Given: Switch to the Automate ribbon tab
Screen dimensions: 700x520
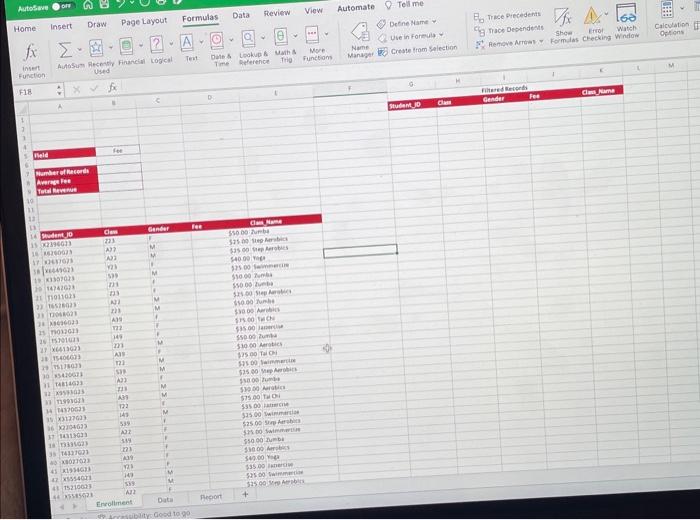Looking at the screenshot, I should click(356, 8).
